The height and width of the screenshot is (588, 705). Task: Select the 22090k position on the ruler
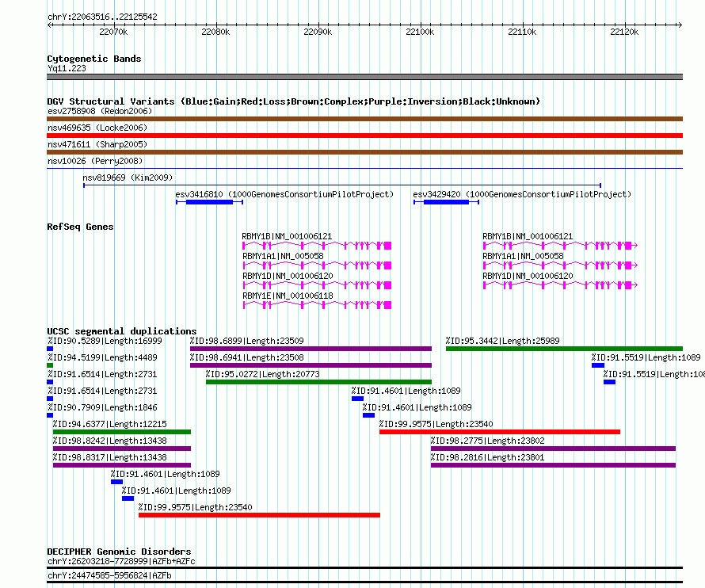point(318,32)
